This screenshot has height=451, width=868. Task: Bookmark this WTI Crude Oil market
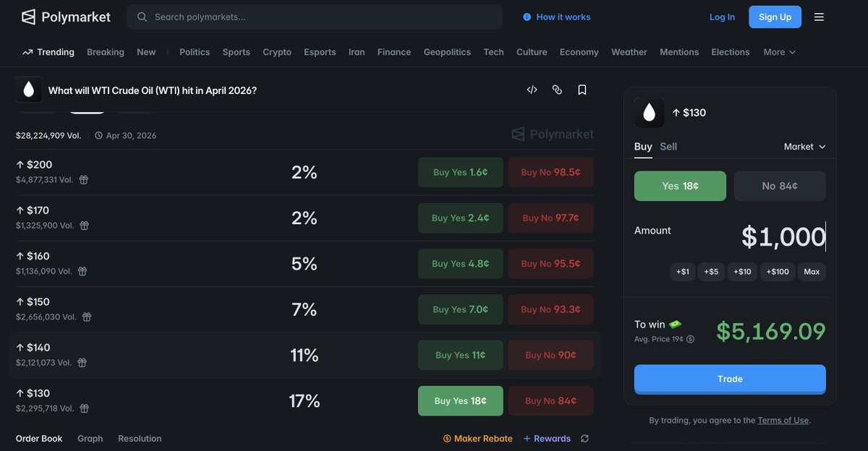[x=582, y=90]
